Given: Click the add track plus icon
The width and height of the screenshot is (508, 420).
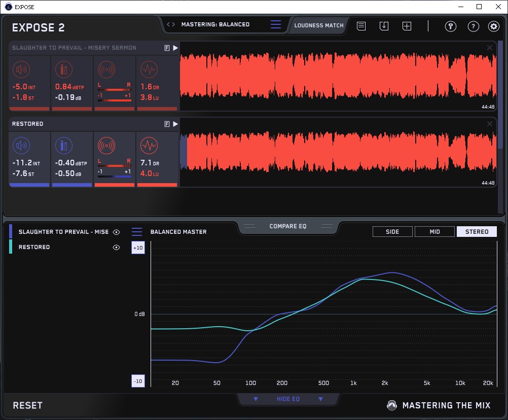Looking at the screenshot, I should tap(407, 26).
